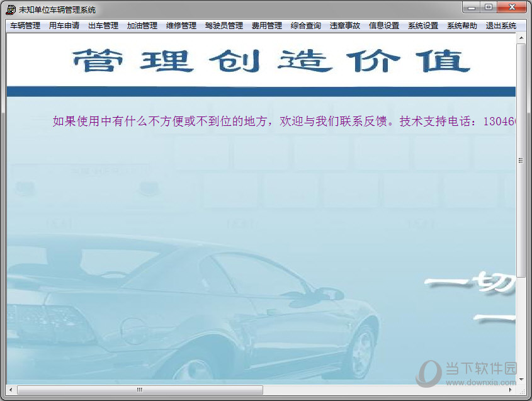Open the 信息设置 menu
532x401 pixels.
(384, 26)
